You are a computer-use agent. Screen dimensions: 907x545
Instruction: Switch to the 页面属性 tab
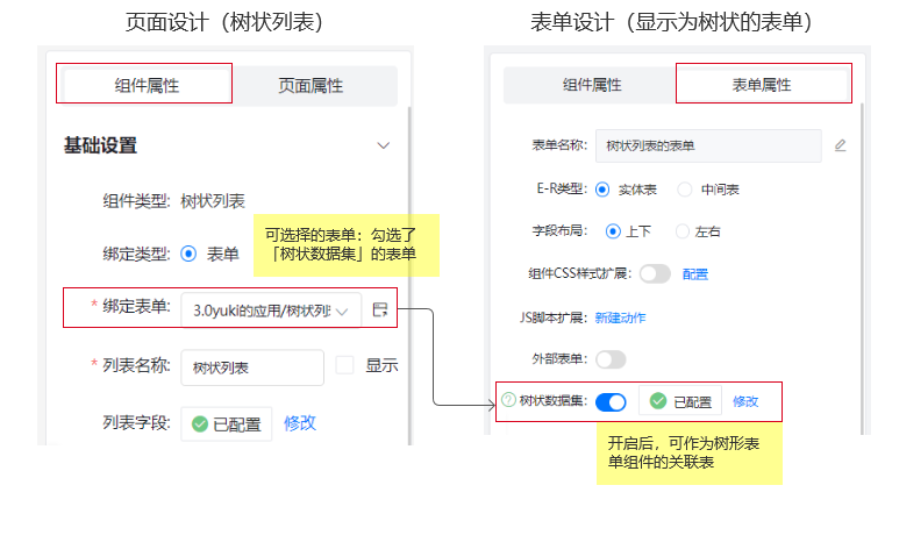point(311,86)
